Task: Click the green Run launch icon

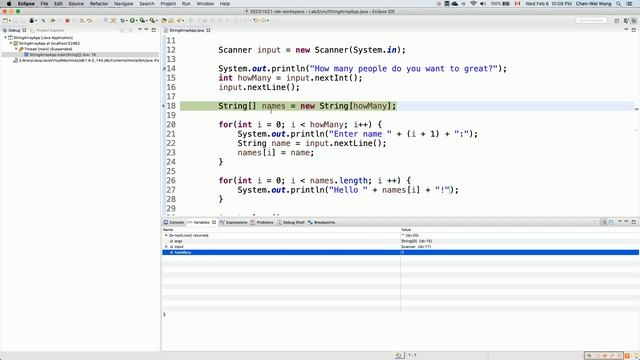Action: click(x=132, y=20)
